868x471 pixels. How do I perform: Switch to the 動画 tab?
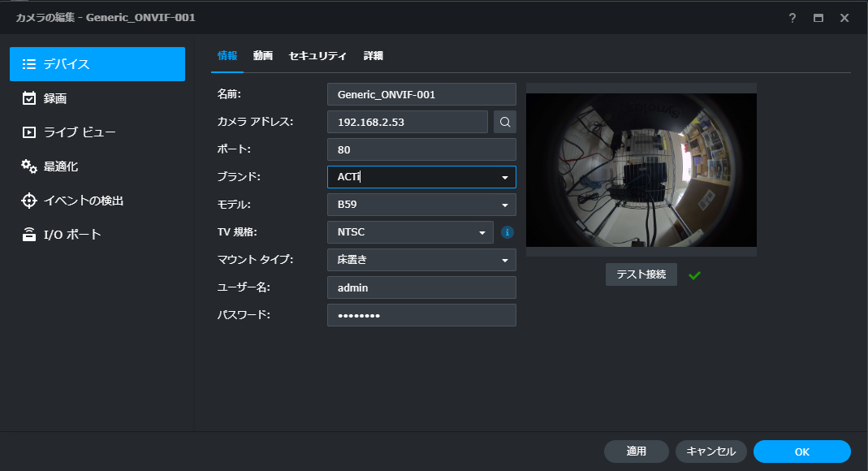[x=263, y=56]
